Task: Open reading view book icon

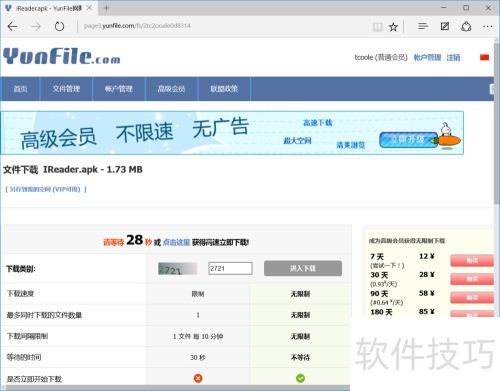Action: [377, 27]
